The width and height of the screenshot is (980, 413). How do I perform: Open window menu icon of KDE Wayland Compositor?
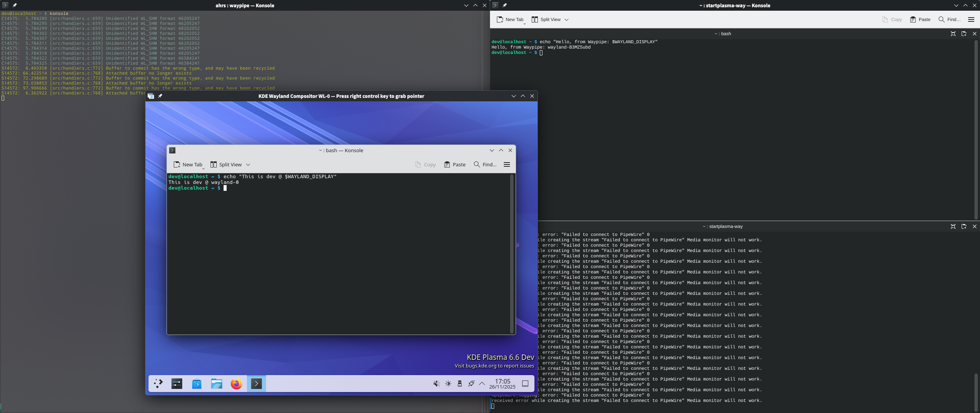[151, 96]
